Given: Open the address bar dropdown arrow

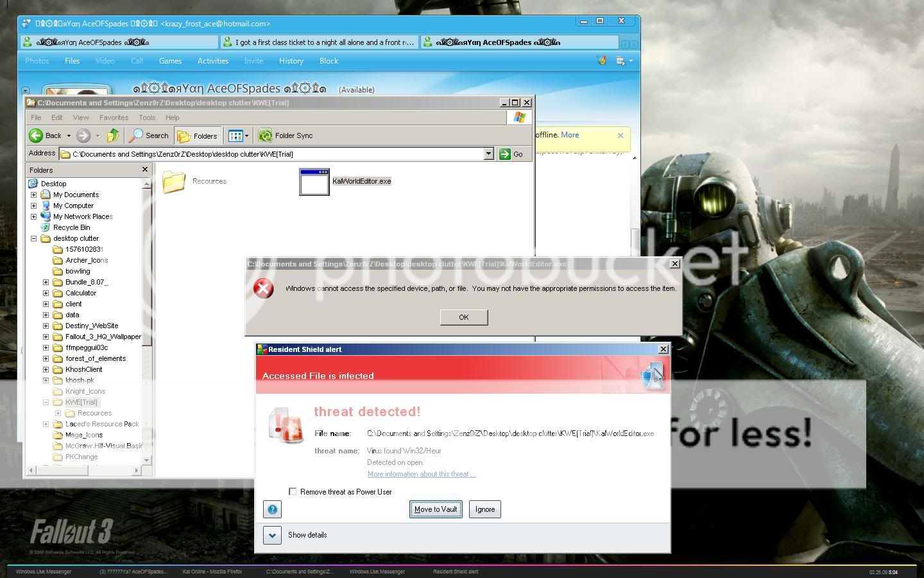Looking at the screenshot, I should pyautogui.click(x=488, y=154).
